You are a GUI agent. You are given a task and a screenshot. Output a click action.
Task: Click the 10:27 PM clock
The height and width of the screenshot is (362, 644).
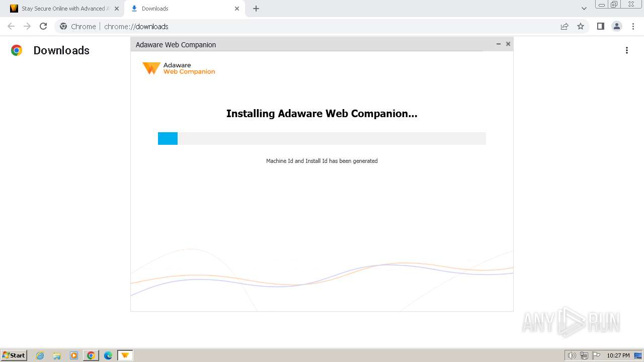(x=618, y=355)
